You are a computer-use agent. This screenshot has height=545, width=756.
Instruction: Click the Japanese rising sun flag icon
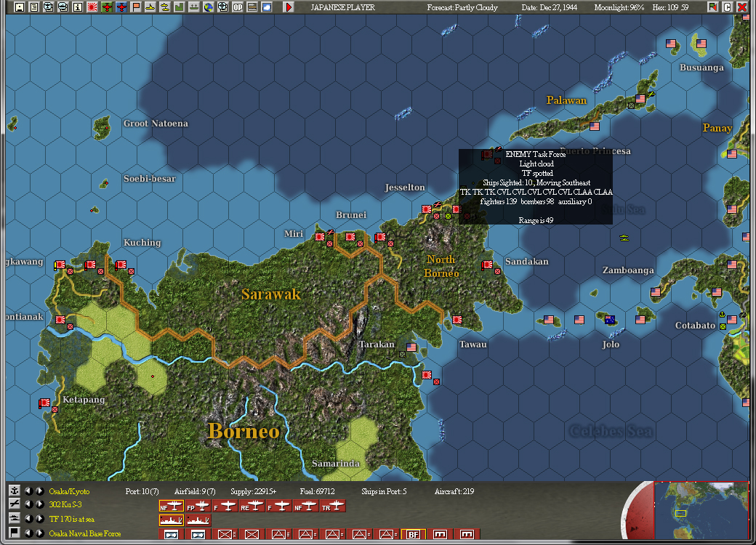click(x=92, y=7)
